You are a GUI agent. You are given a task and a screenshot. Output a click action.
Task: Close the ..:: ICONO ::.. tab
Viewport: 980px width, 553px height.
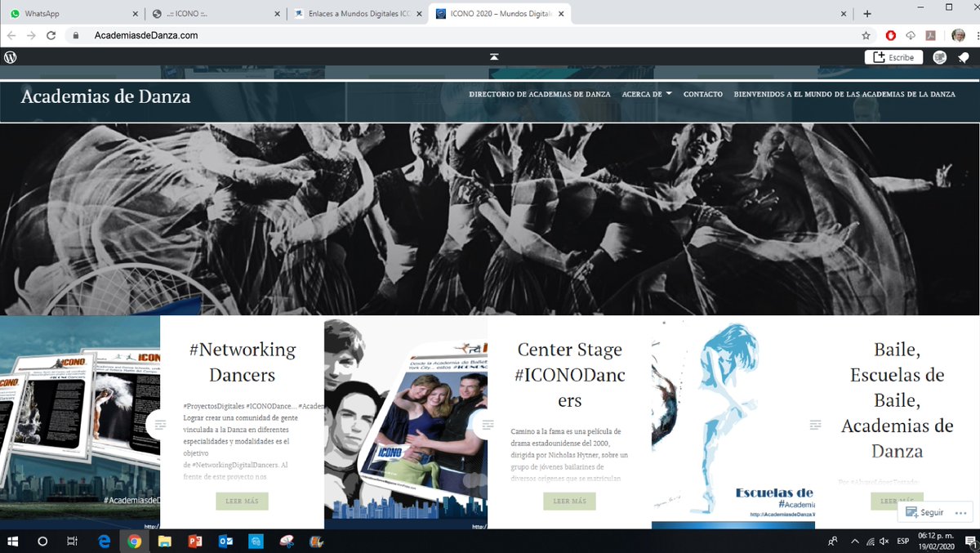pyautogui.click(x=276, y=14)
